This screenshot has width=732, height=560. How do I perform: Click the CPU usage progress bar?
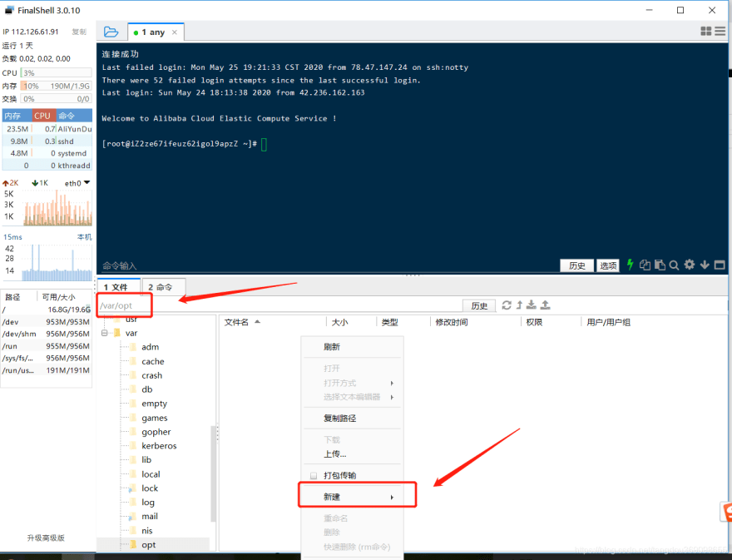click(x=56, y=73)
